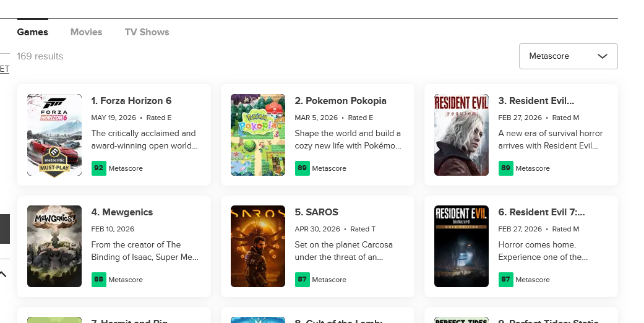644x323 pixels.
Task: Switch to the TV Shows tab
Action: pyautogui.click(x=147, y=32)
